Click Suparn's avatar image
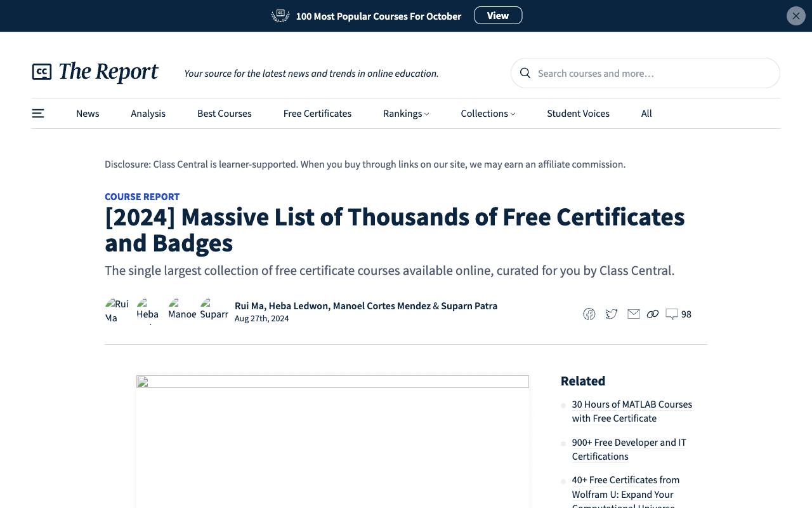 click(x=214, y=310)
